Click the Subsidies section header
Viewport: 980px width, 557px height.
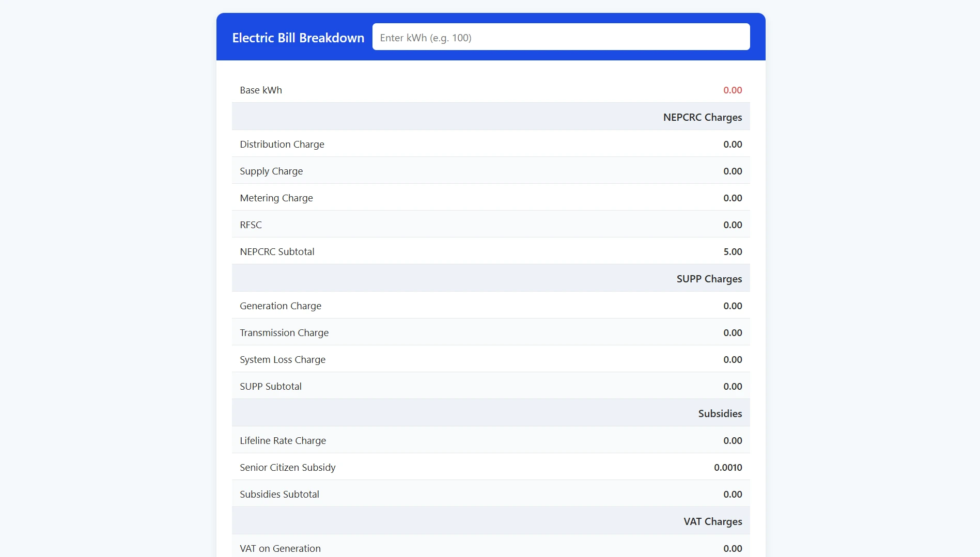point(720,413)
